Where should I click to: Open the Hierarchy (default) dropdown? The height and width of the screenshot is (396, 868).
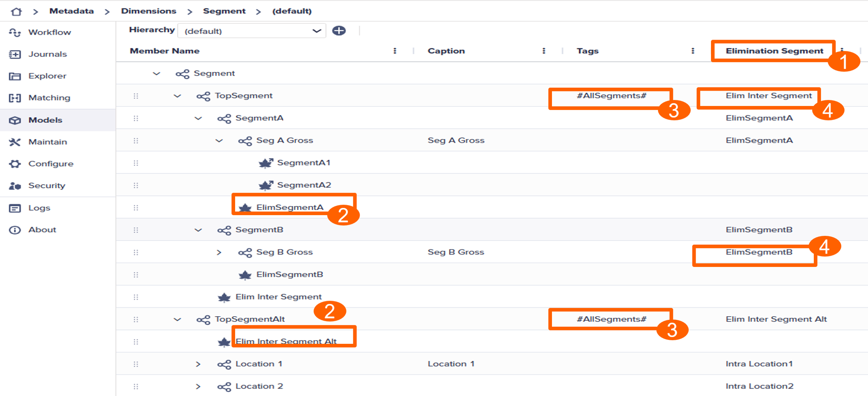(252, 31)
